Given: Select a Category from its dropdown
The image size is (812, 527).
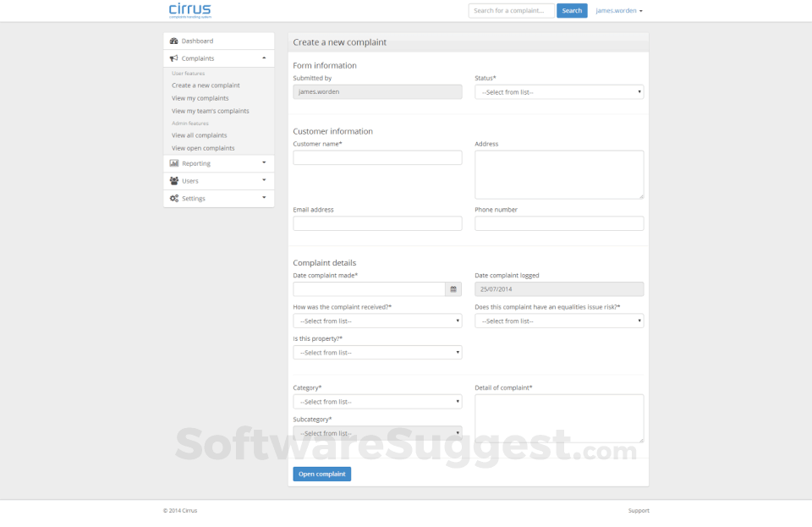Looking at the screenshot, I should pyautogui.click(x=377, y=401).
